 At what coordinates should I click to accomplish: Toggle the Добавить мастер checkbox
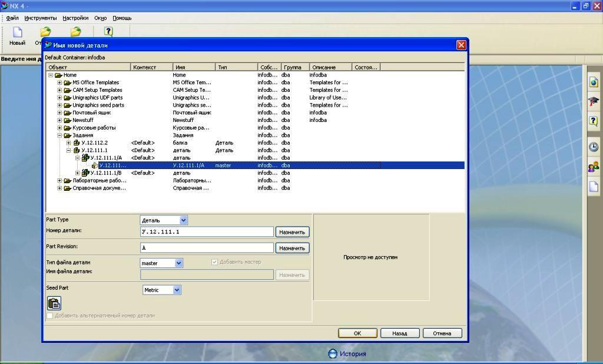click(x=214, y=262)
